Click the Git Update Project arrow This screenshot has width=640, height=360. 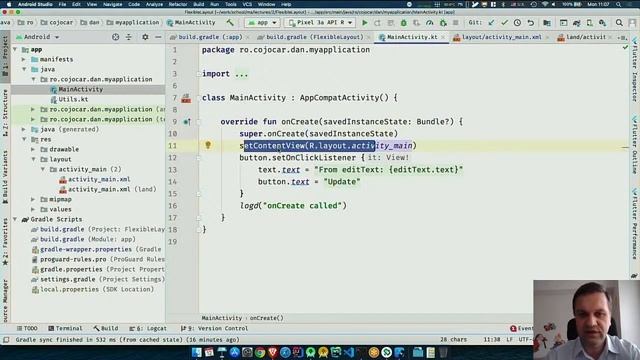[491, 23]
